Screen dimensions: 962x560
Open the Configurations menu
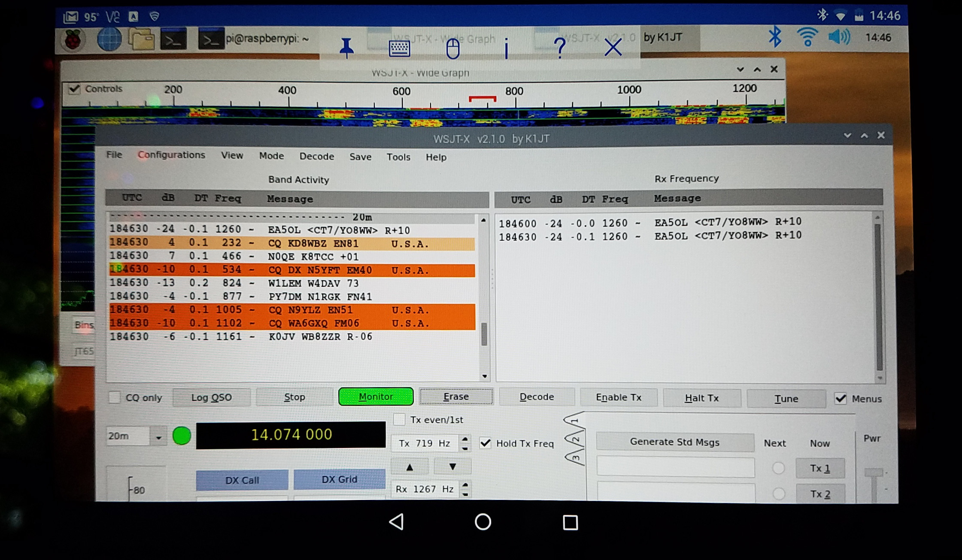point(171,155)
